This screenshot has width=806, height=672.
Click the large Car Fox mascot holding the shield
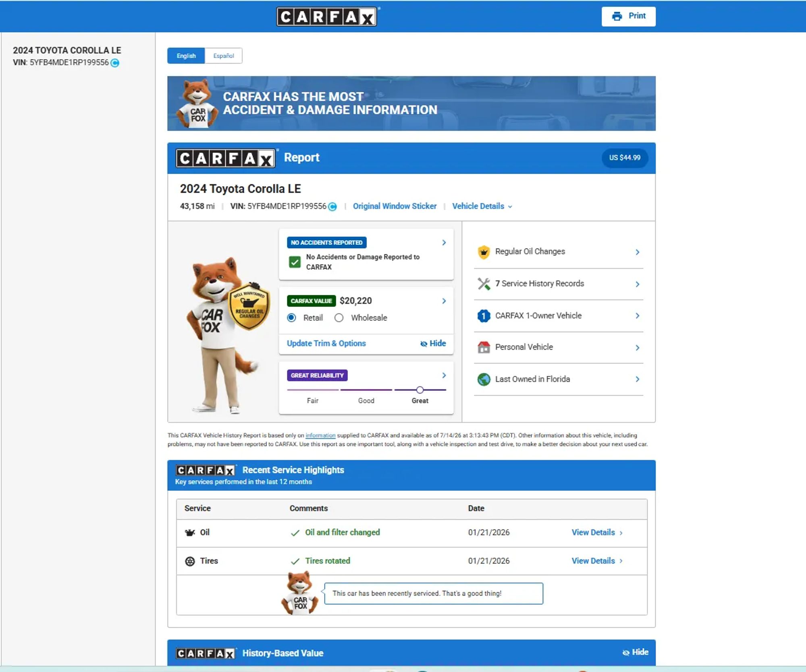(222, 335)
